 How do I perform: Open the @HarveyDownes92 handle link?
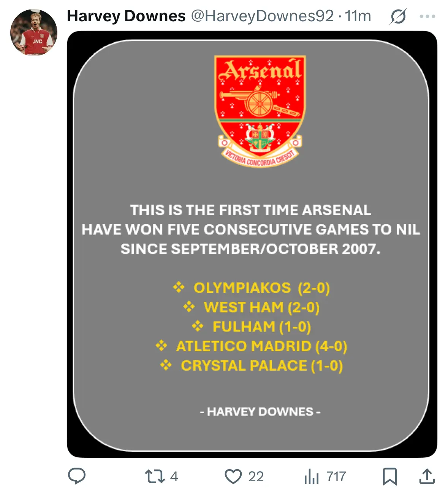(x=262, y=16)
